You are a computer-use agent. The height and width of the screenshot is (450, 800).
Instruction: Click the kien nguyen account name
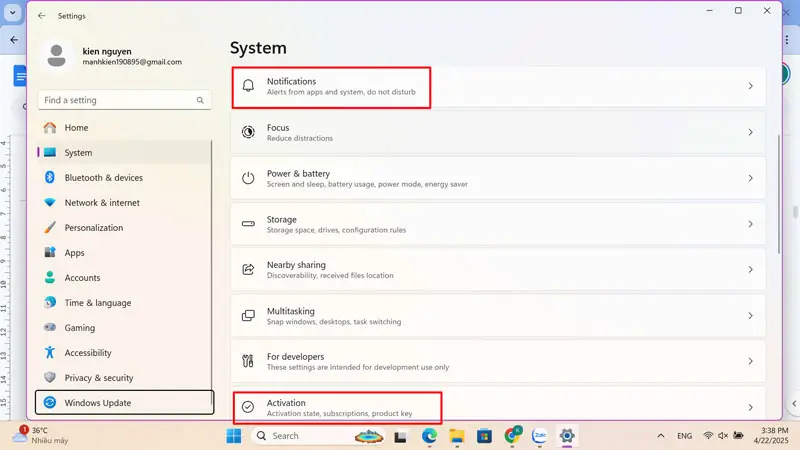pyautogui.click(x=107, y=51)
